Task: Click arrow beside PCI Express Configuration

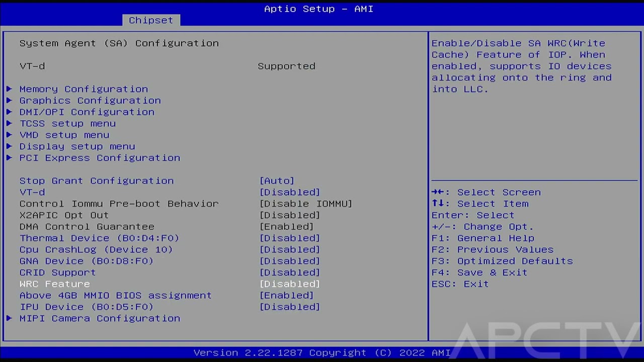Action: (x=10, y=158)
